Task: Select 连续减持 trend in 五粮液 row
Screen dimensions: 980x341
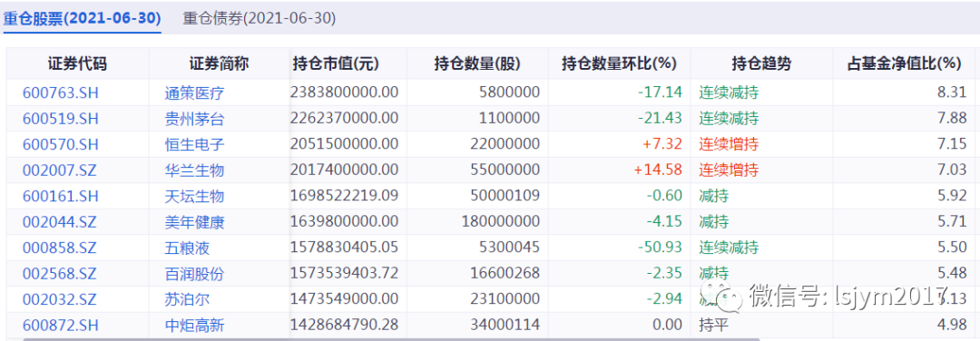Action: [729, 248]
